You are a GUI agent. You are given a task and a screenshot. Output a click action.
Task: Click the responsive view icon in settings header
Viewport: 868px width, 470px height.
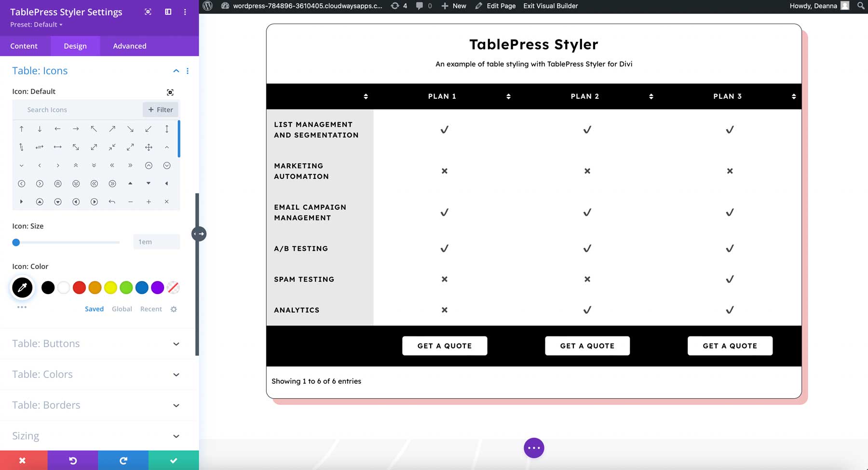click(x=148, y=12)
